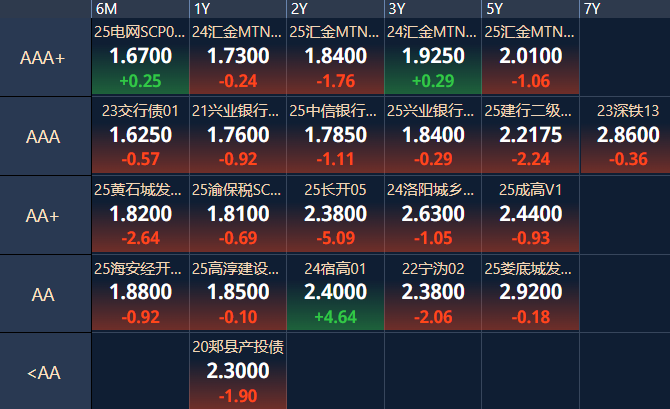The height and width of the screenshot is (409, 670).
Task: Select 25娄底城发 cell at 2.9200
Action: click(x=530, y=293)
